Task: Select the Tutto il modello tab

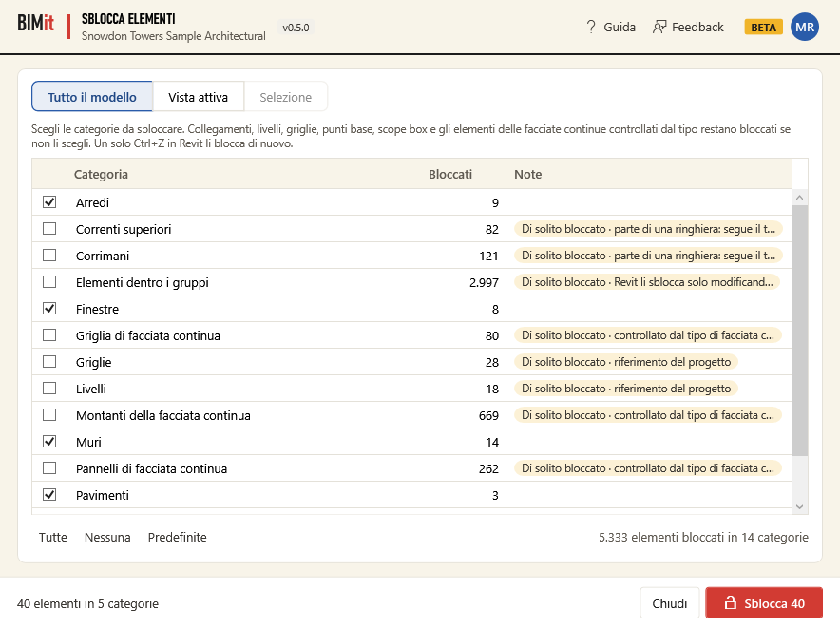Action: pos(92,97)
